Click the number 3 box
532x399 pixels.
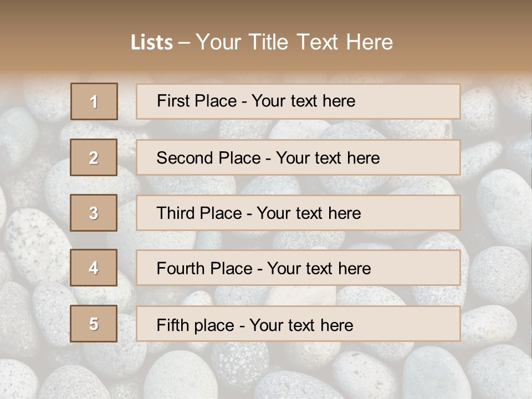click(x=94, y=213)
